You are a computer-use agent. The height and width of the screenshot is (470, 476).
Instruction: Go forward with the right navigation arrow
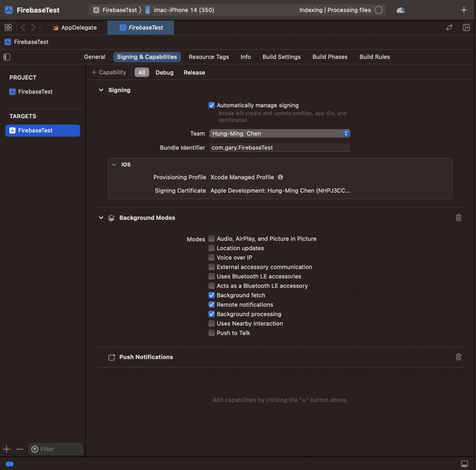click(33, 27)
